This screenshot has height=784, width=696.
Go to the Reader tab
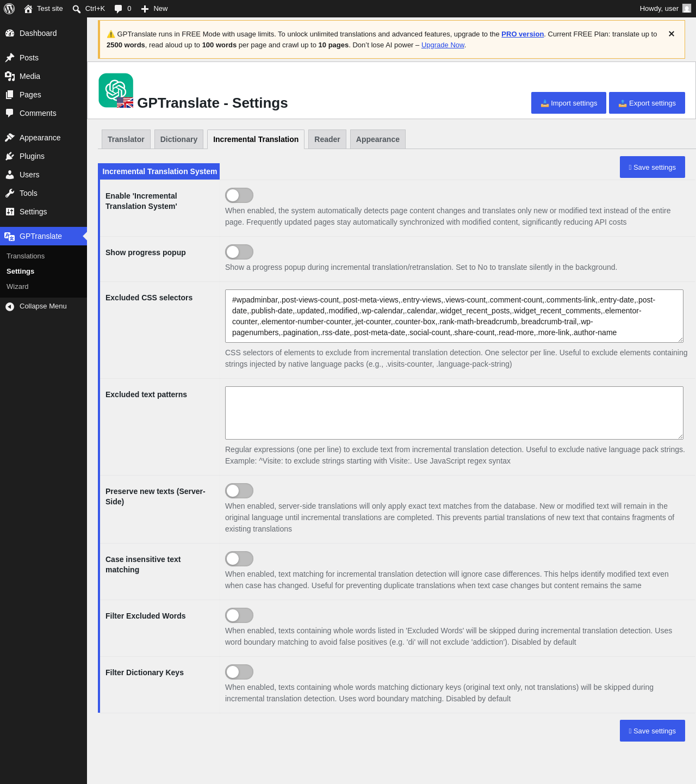(327, 139)
